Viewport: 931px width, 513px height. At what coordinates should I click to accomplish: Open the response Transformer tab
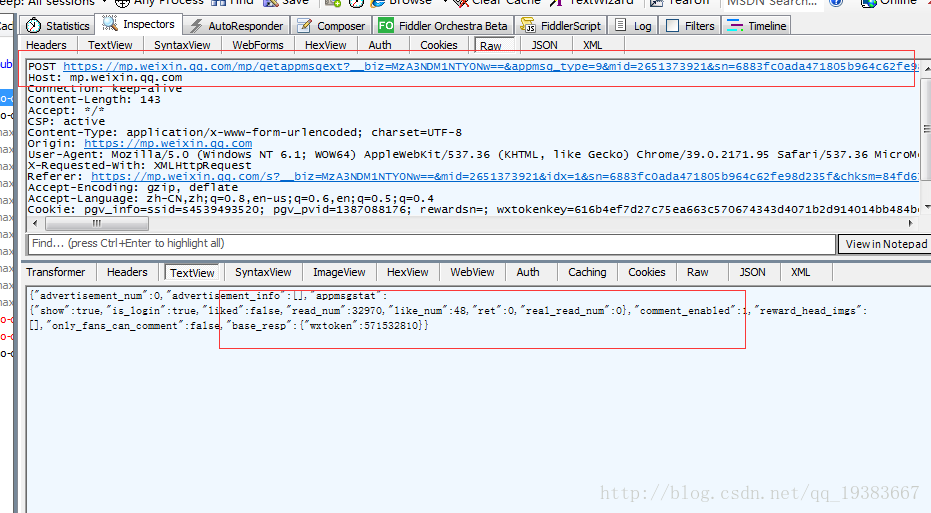(x=56, y=272)
